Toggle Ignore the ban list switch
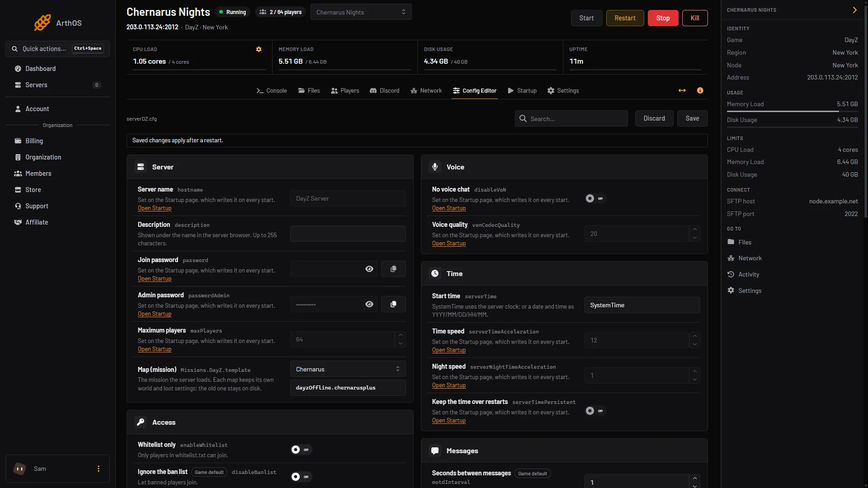The width and height of the screenshot is (868, 488). pos(301,477)
